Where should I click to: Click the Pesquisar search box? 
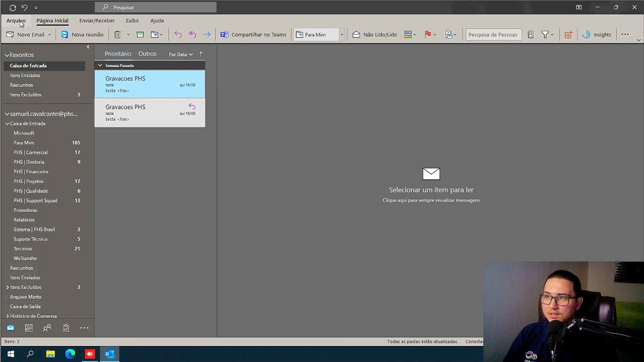[156, 7]
